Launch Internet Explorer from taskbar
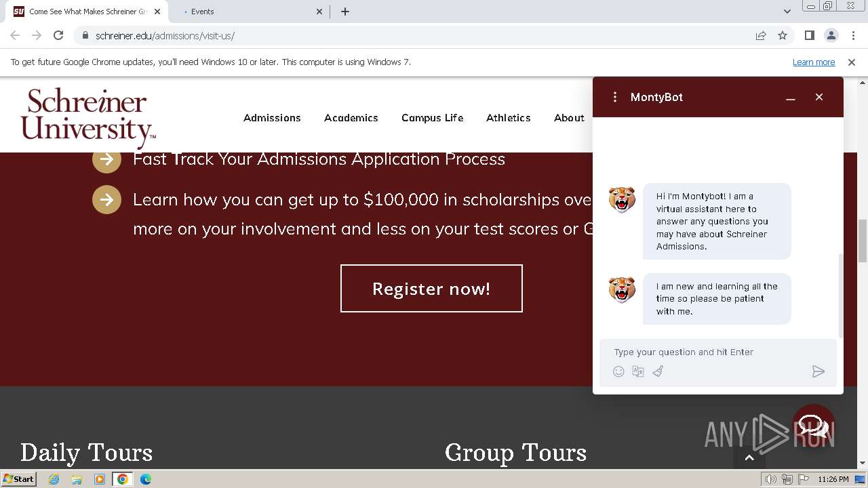 pos(54,479)
